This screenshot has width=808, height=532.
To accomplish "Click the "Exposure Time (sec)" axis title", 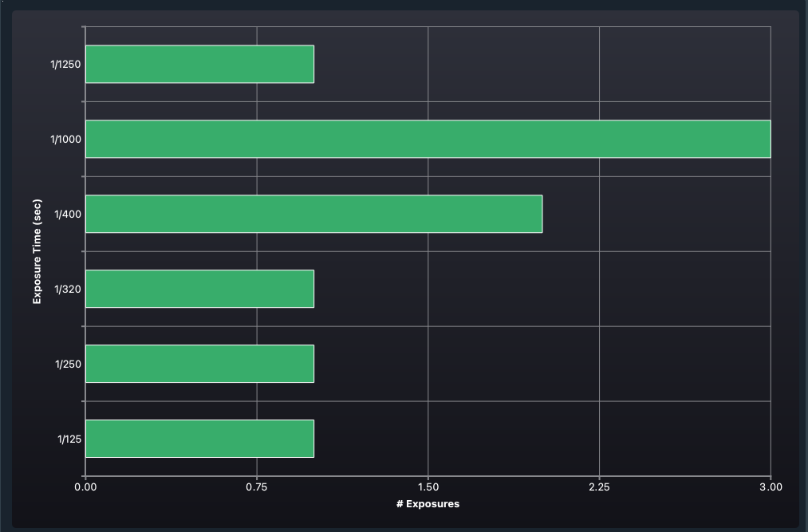I will (x=37, y=251).
